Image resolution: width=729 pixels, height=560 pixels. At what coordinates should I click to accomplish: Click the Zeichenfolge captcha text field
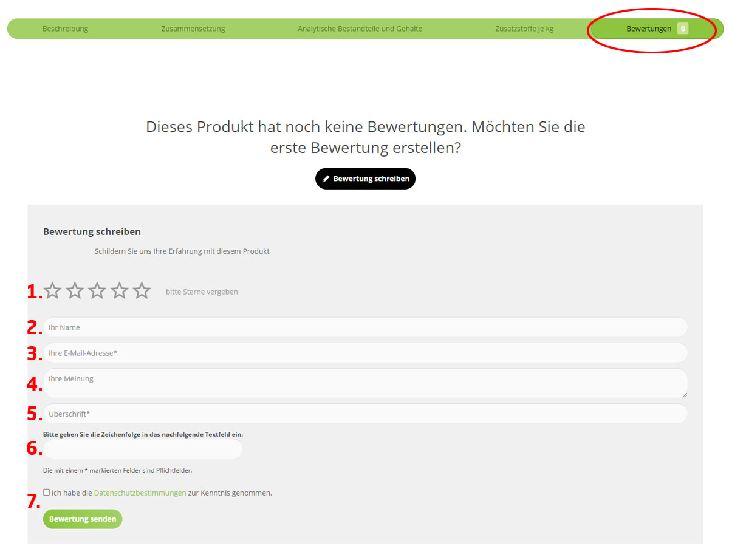[x=143, y=449]
